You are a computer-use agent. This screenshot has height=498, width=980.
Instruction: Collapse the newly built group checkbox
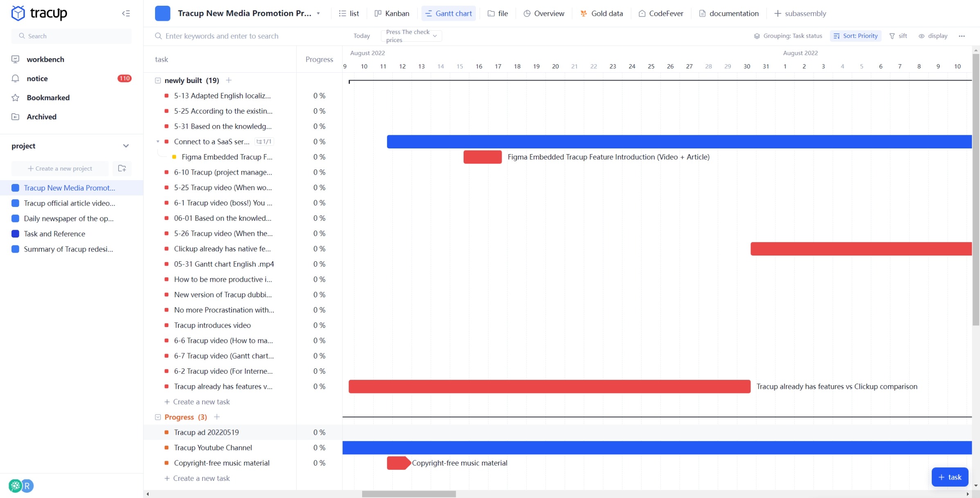158,81
